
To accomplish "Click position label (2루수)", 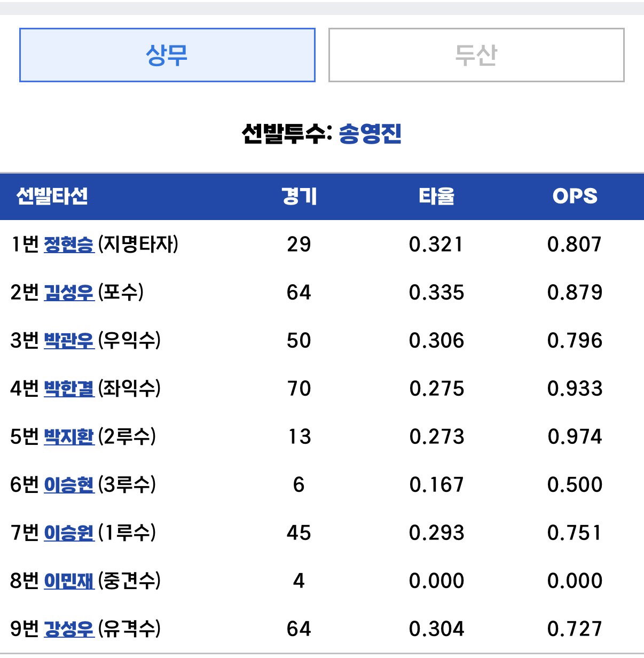I will (127, 436).
